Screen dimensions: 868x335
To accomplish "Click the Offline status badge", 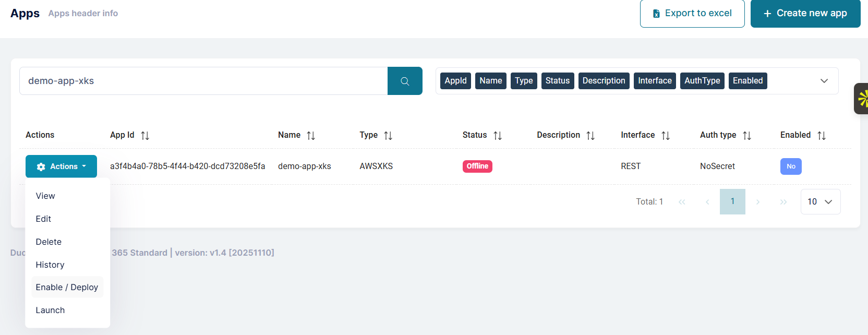I will pyautogui.click(x=477, y=166).
